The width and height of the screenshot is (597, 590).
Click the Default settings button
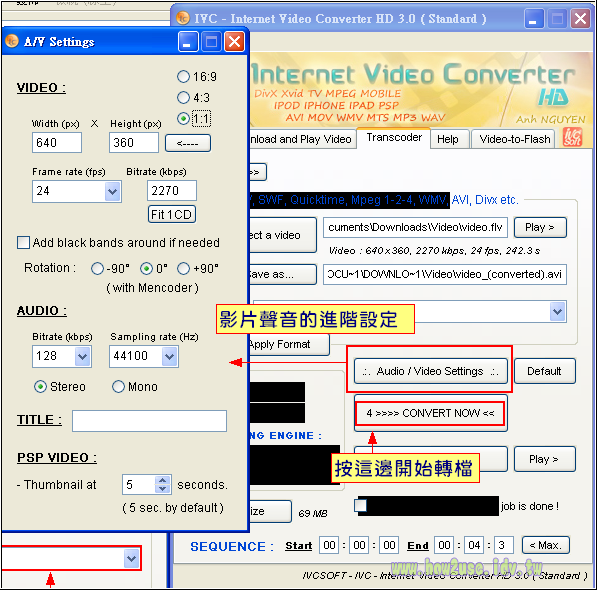pos(544,371)
